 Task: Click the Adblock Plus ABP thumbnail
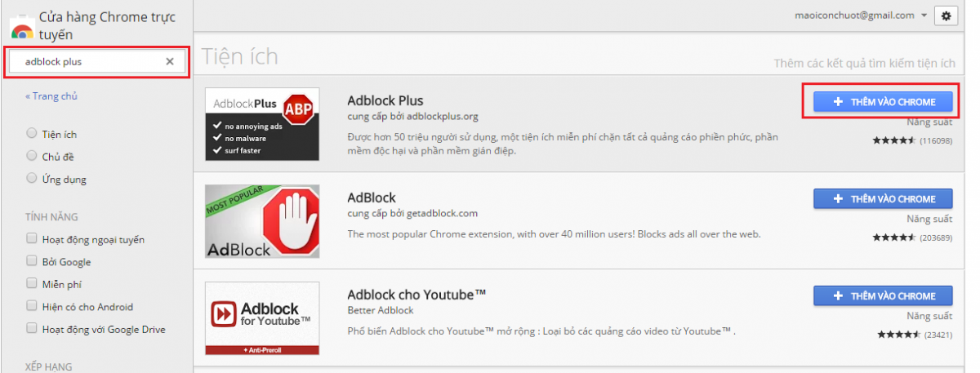coord(261,123)
